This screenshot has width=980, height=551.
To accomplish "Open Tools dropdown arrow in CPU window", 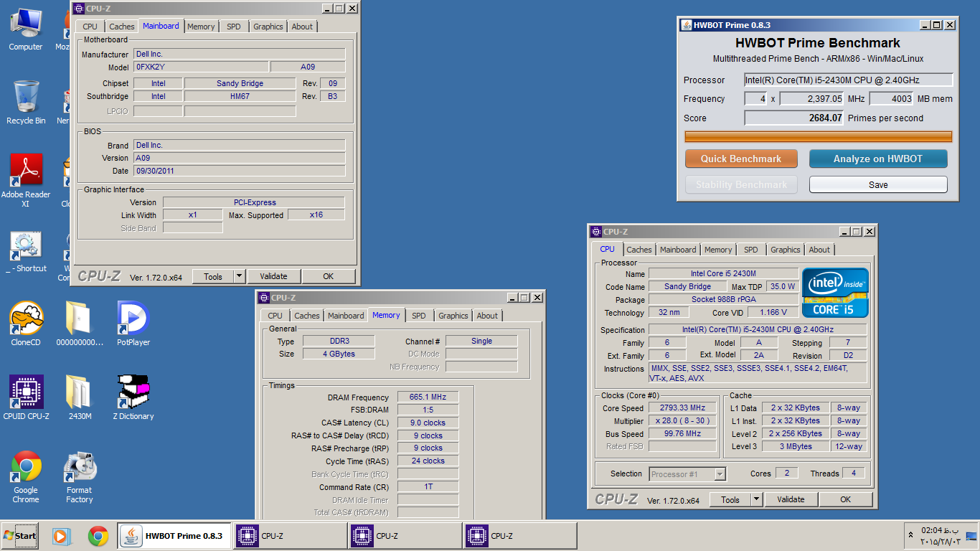I will [756, 499].
